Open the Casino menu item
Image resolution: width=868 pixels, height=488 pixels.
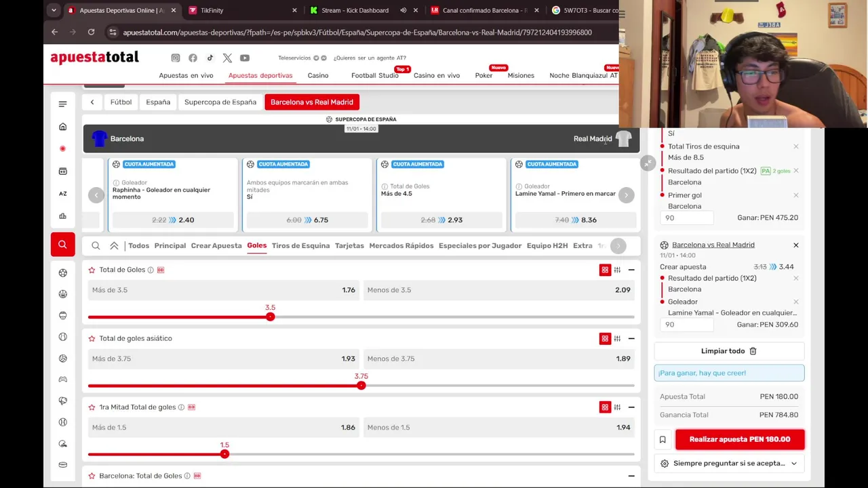tap(318, 75)
